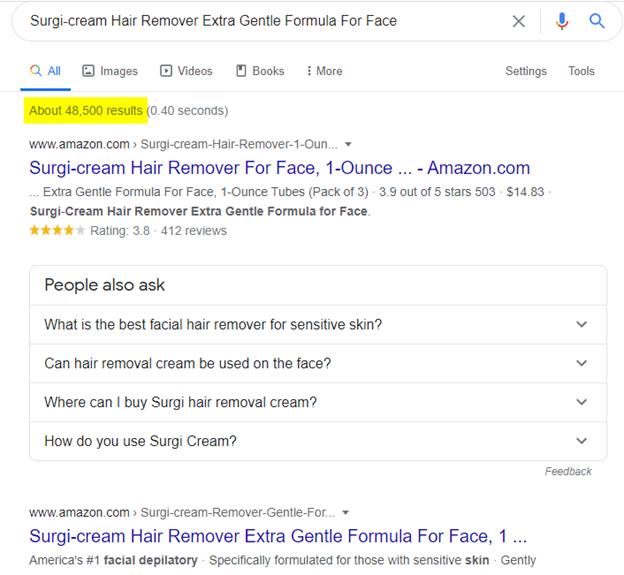Click the blue magnifying glass search icon
Viewport: 624px width, 575px height.
click(x=597, y=21)
